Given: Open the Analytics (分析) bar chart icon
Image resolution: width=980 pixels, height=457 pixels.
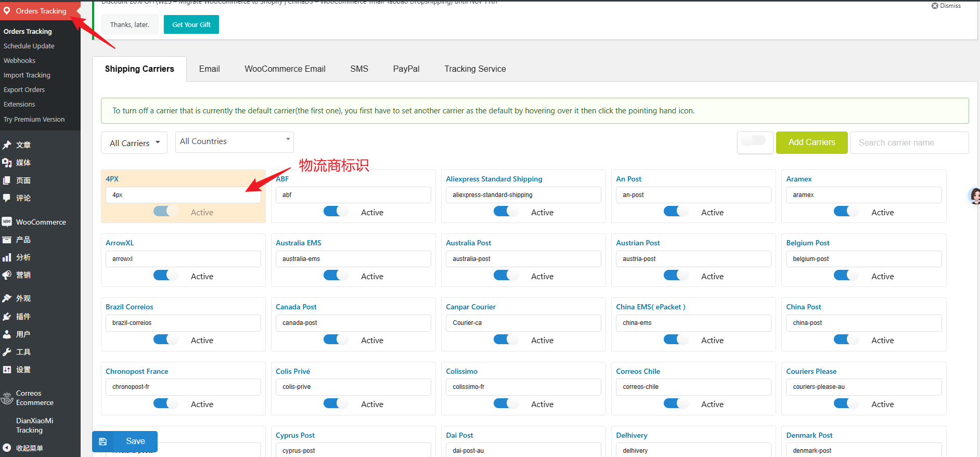Looking at the screenshot, I should tap(7, 257).
